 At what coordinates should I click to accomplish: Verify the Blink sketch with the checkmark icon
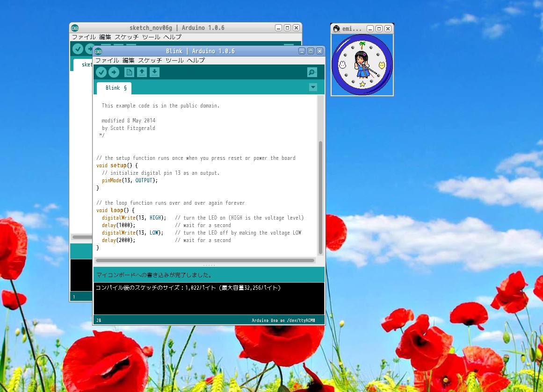pos(101,72)
